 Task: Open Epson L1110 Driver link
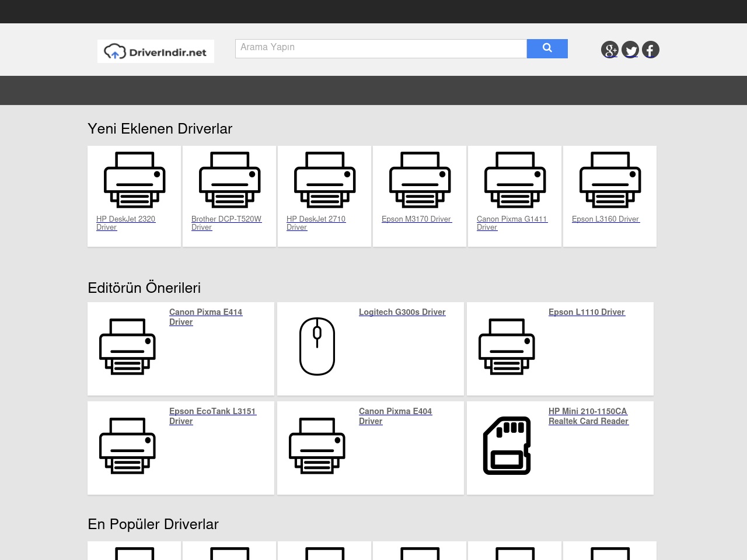[x=587, y=312]
